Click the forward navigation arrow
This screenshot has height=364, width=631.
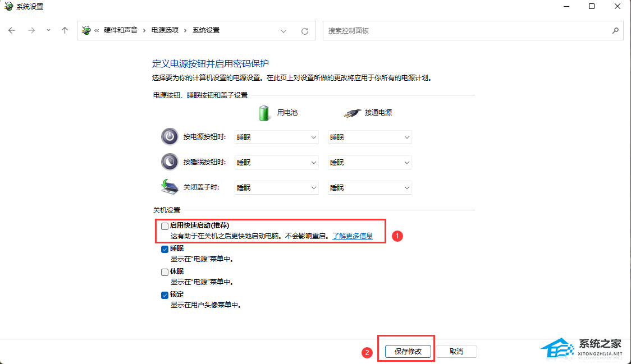31,31
